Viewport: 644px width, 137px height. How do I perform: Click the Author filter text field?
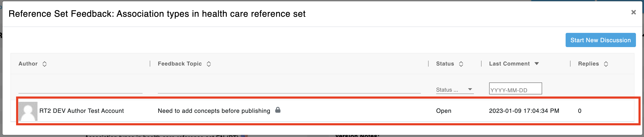pos(80,89)
